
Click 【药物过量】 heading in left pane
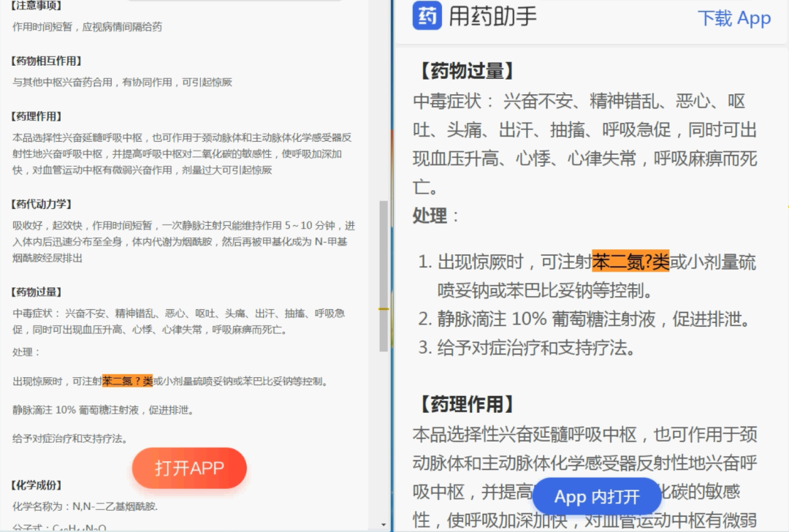click(x=37, y=292)
